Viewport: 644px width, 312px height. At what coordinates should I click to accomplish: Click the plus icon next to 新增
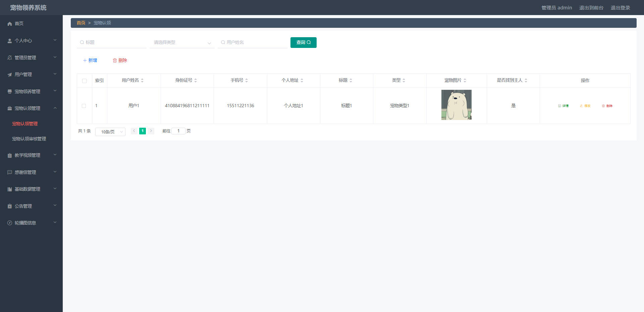[85, 60]
